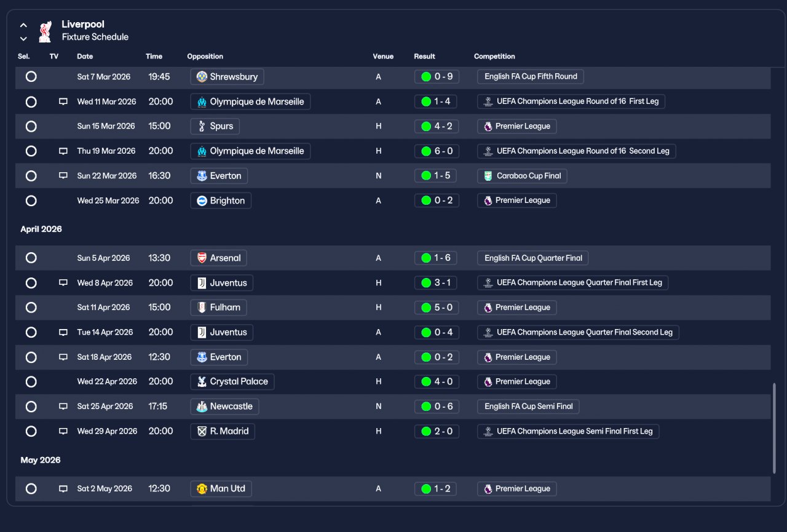Sort by the Venue column header
The width and height of the screenshot is (787, 532).
tap(383, 57)
